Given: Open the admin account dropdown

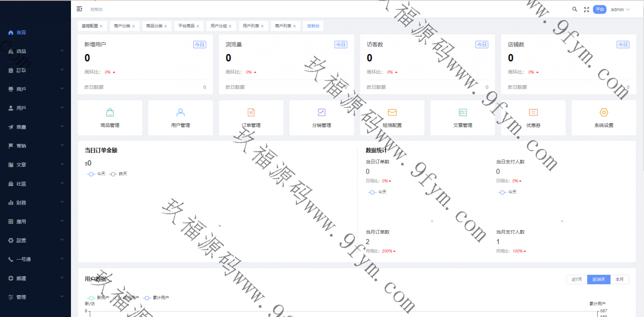Looking at the screenshot, I should click(619, 9).
